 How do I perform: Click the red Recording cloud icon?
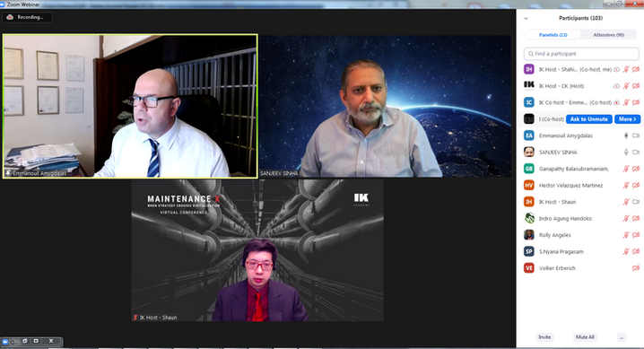(10, 17)
